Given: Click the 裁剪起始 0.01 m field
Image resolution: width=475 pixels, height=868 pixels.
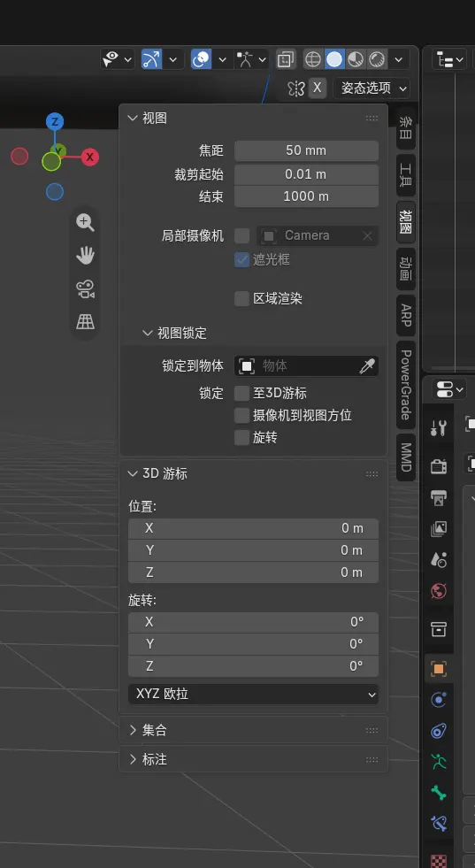Looking at the screenshot, I should pyautogui.click(x=306, y=174).
